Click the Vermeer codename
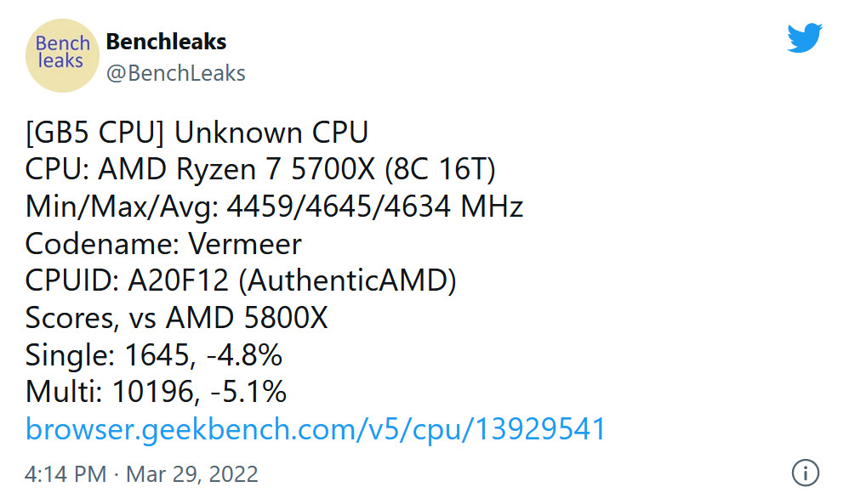849x504 pixels. point(245,244)
